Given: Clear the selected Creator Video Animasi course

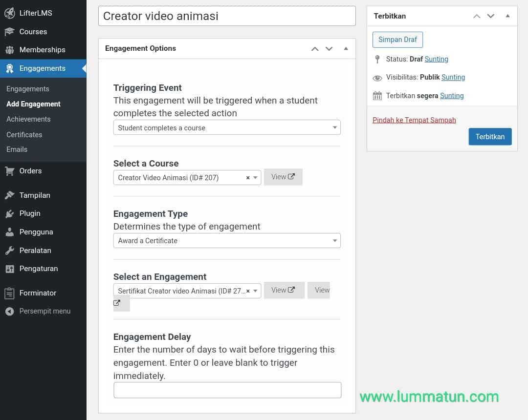Looking at the screenshot, I should point(247,178).
